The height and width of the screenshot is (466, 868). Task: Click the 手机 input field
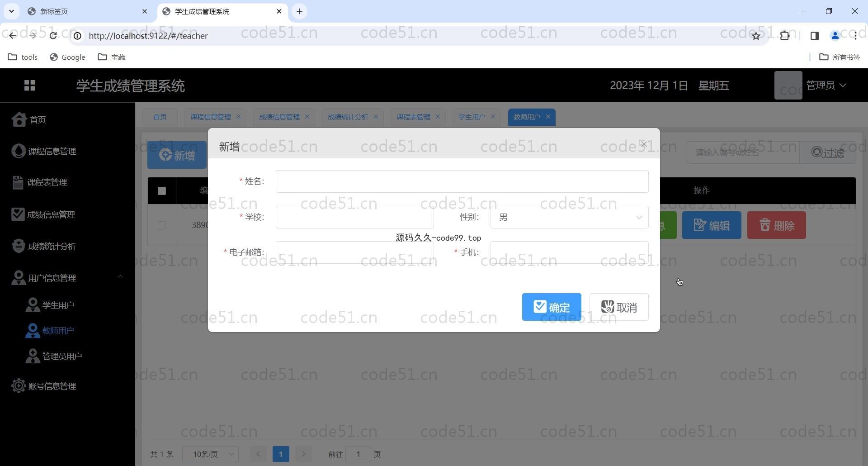pos(570,252)
